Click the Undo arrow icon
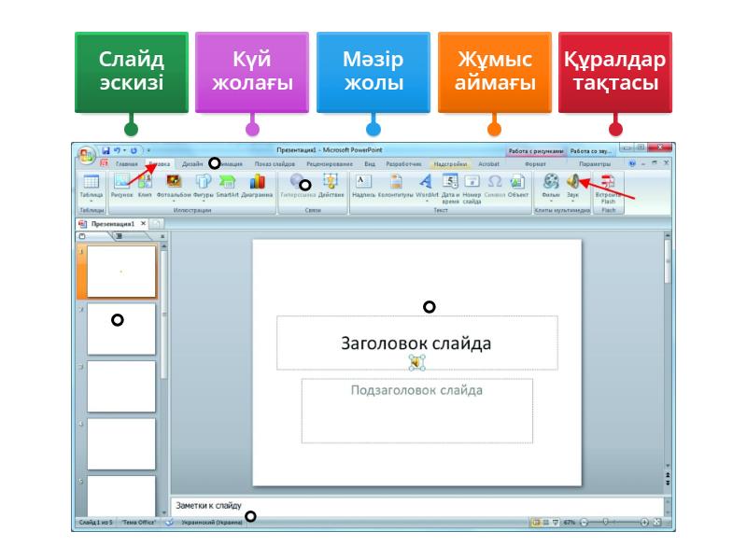The height and width of the screenshot is (560, 747). point(117,150)
